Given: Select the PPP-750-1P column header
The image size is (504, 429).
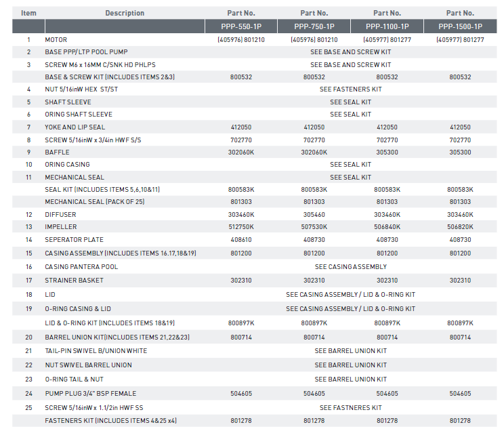Looking at the screenshot, I should click(x=314, y=26).
